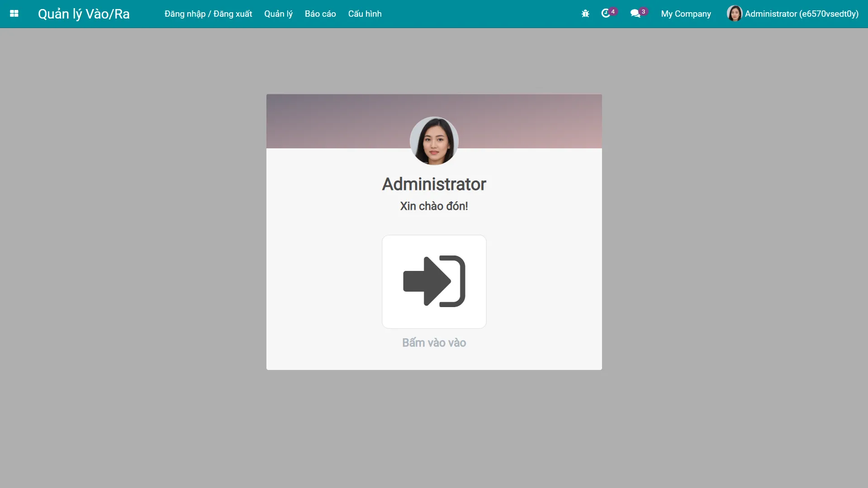Open the My Company switcher
Viewport: 868px width, 488px height.
686,14
